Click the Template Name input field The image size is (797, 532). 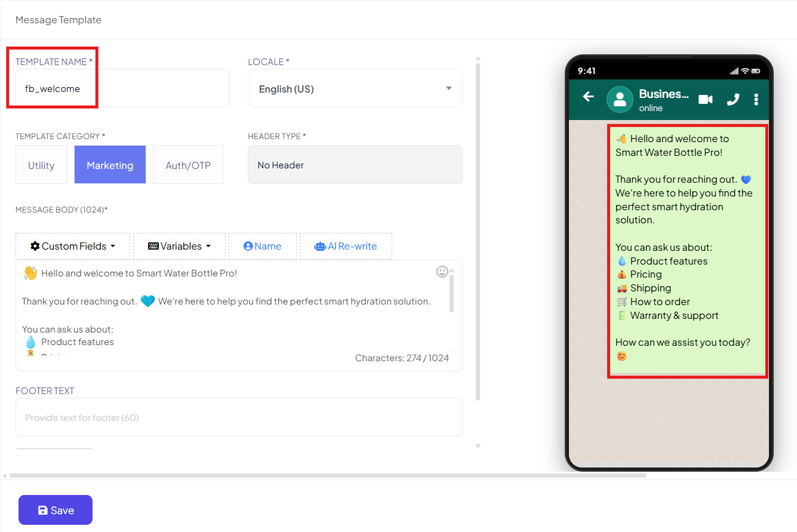122,88
